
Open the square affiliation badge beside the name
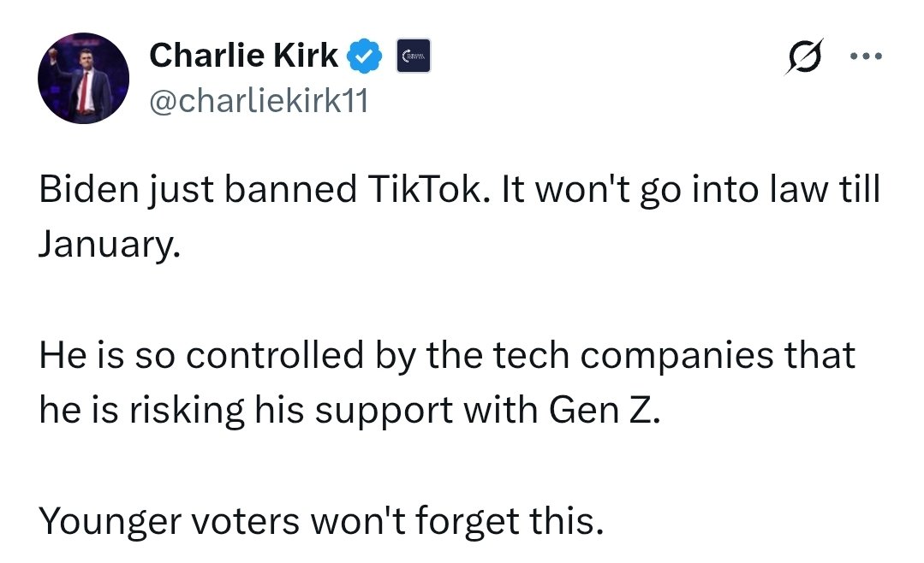(x=414, y=57)
